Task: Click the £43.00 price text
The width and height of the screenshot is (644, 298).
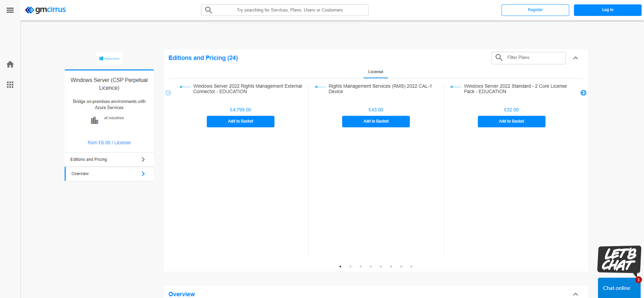Action: tap(376, 110)
